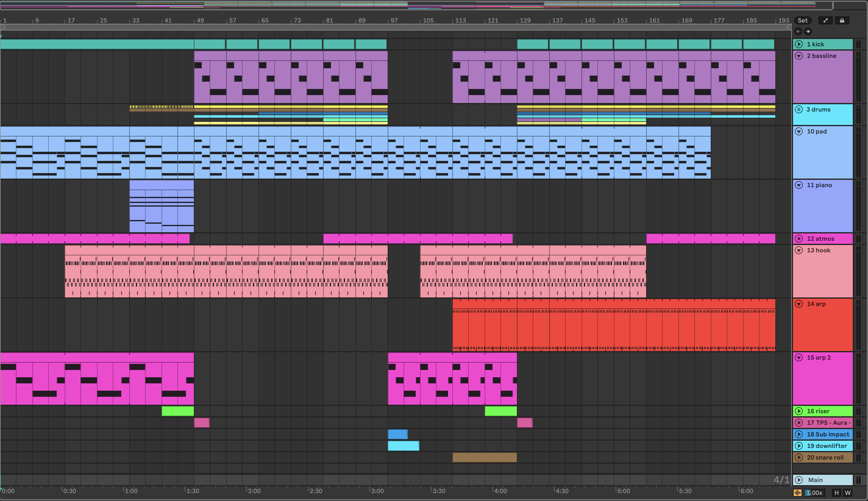Jump to the next locator arrow
Screen dimensions: 868x501
click(x=808, y=31)
